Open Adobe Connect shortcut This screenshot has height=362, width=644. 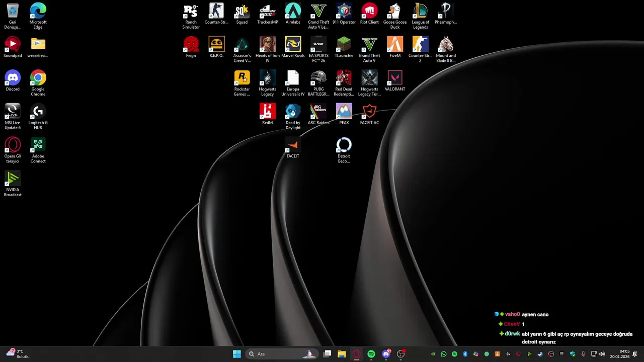(x=38, y=150)
